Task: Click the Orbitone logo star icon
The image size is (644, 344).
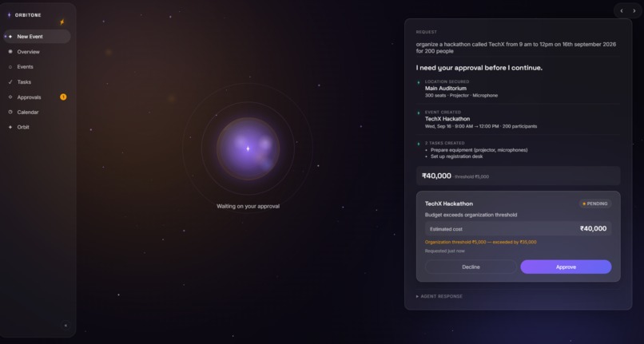Action: (9, 15)
